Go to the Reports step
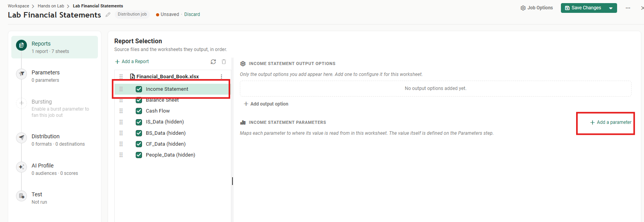Viewport: 644px width, 222px height. 55,47
